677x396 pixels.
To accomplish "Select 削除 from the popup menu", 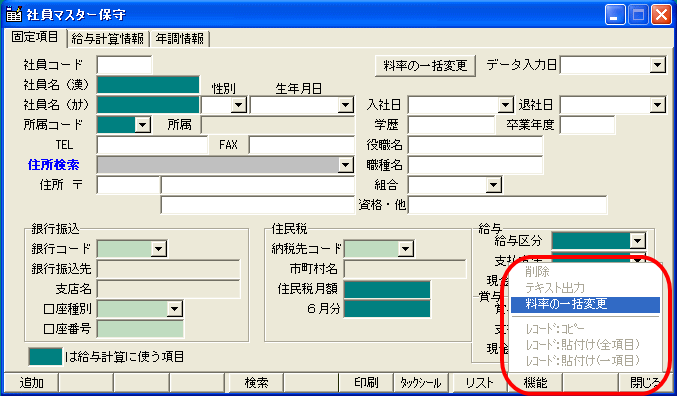I will pyautogui.click(x=585, y=272).
